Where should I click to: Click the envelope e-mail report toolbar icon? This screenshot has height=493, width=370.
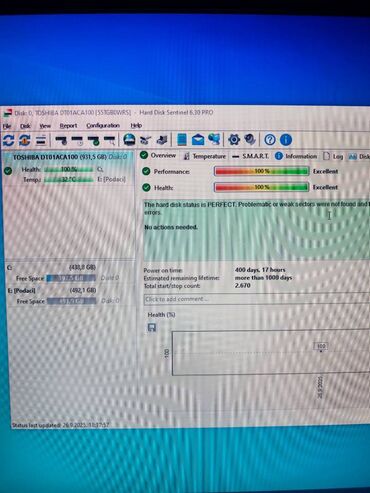(x=198, y=140)
